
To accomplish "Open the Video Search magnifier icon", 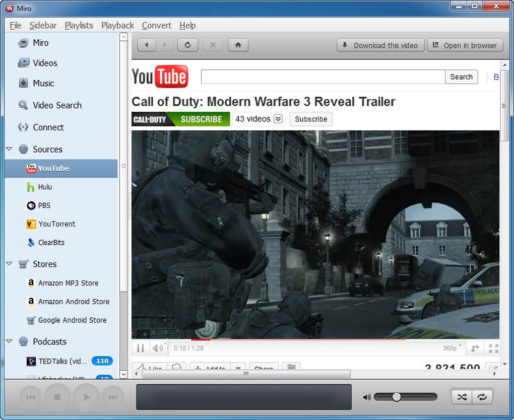I will coord(23,105).
